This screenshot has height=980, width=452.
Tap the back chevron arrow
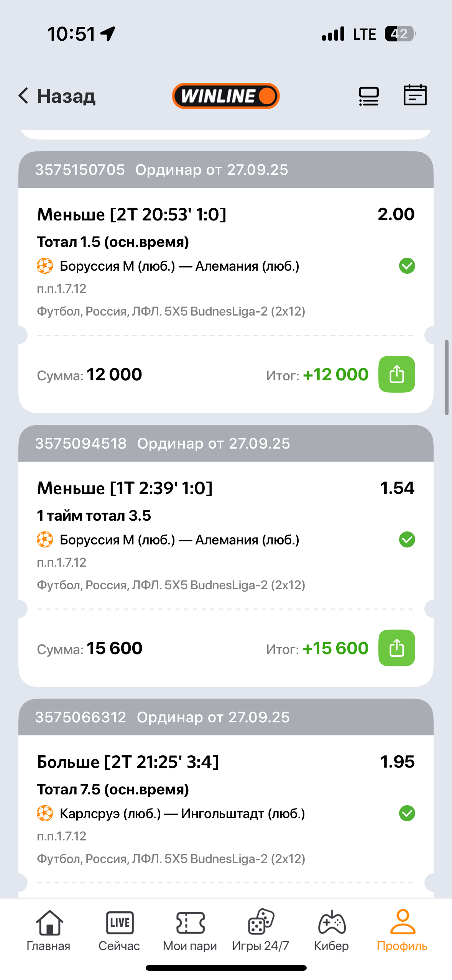(x=23, y=95)
